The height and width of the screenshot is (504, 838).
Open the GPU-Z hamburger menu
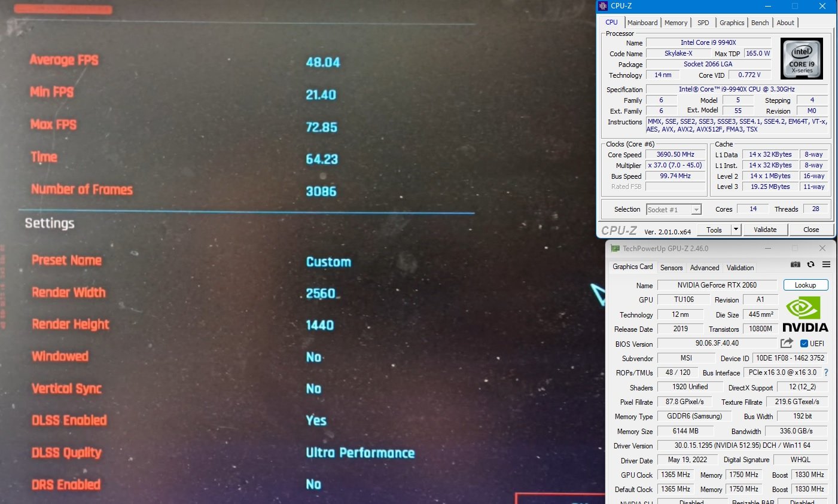click(x=826, y=264)
